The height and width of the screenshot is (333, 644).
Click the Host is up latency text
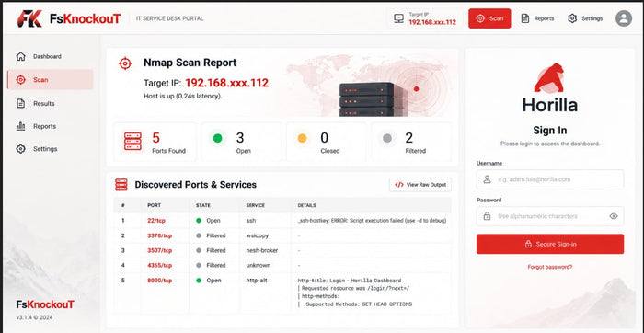183,96
